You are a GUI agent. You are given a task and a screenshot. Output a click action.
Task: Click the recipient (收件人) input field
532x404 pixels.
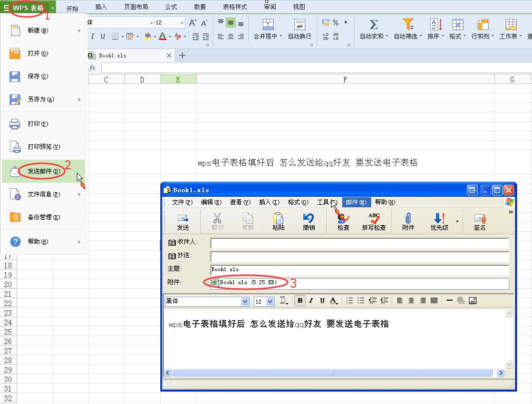pos(360,243)
